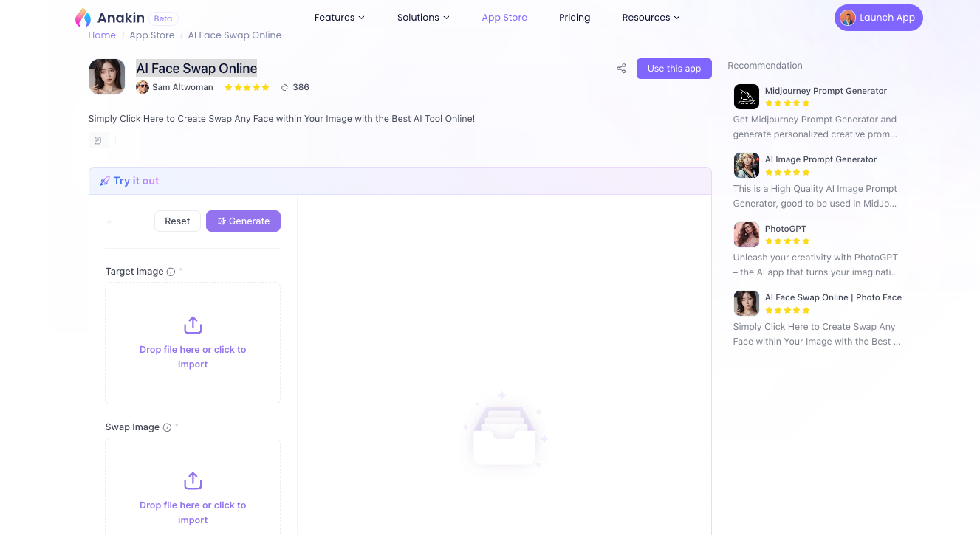Click the document icon under the description
Viewport: 980px width, 535px height.
[97, 140]
